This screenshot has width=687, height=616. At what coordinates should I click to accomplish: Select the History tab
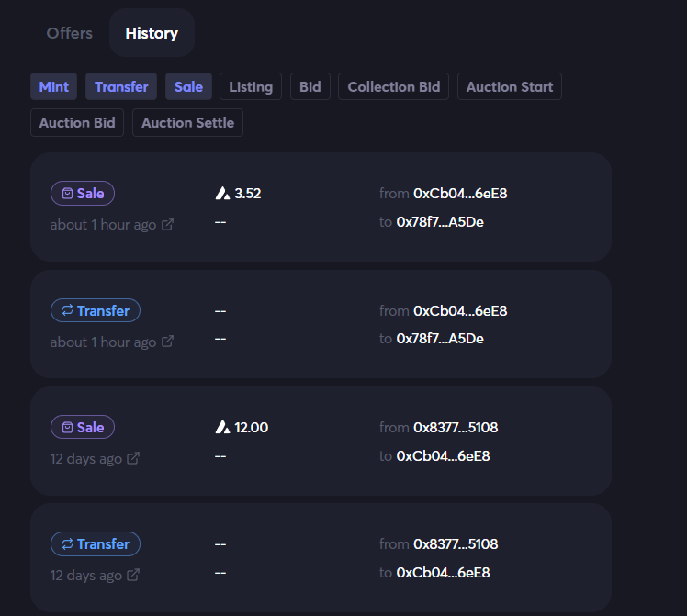click(x=152, y=33)
